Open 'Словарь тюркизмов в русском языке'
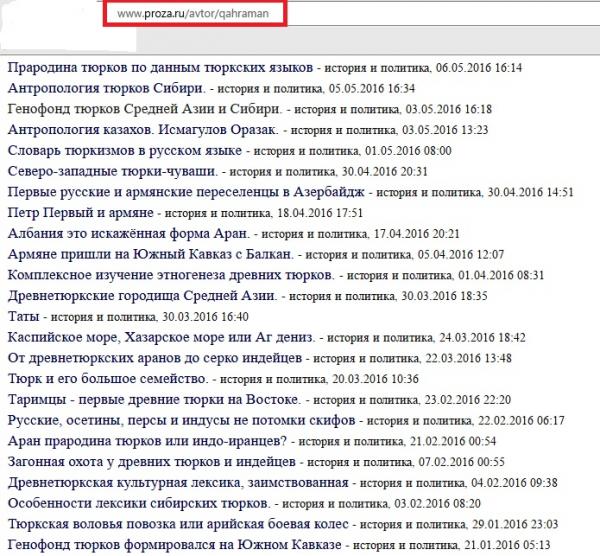This screenshot has height=556, width=600. point(125,150)
